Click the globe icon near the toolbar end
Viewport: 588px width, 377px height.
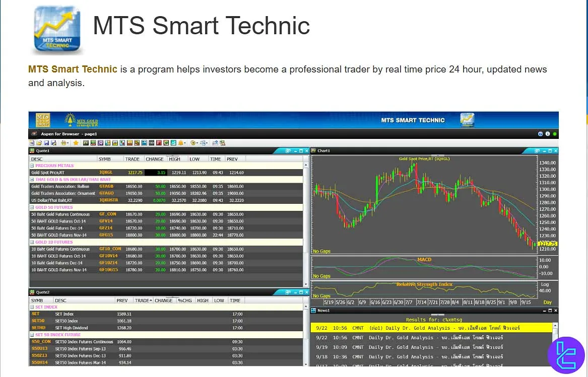point(193,143)
